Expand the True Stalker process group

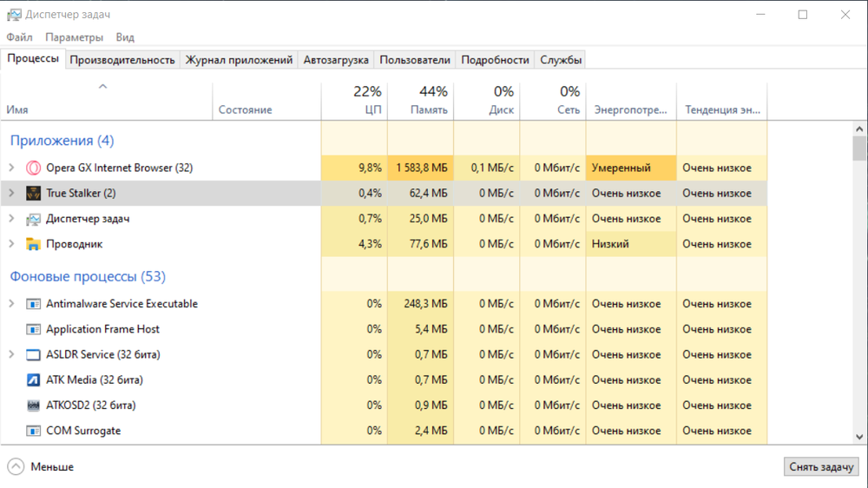coord(11,193)
